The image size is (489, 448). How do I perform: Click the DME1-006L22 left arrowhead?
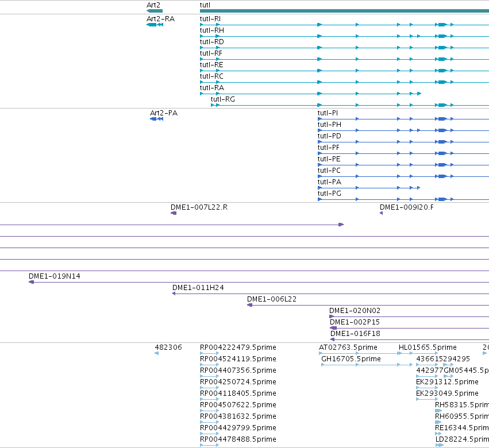point(249,305)
